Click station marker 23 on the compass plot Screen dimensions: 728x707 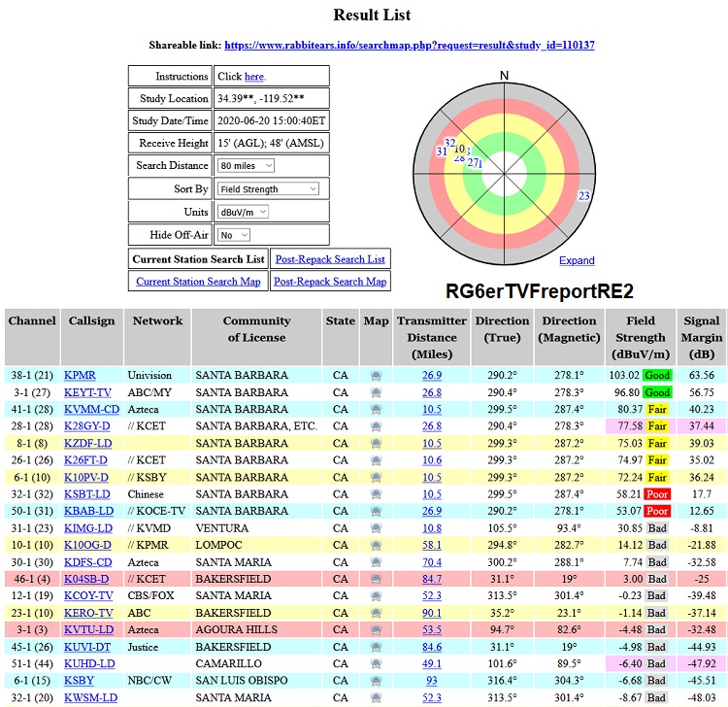(584, 196)
